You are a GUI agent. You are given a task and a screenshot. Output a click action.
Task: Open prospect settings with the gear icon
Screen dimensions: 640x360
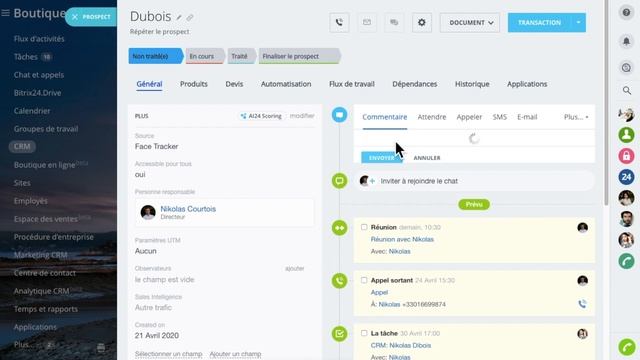422,22
